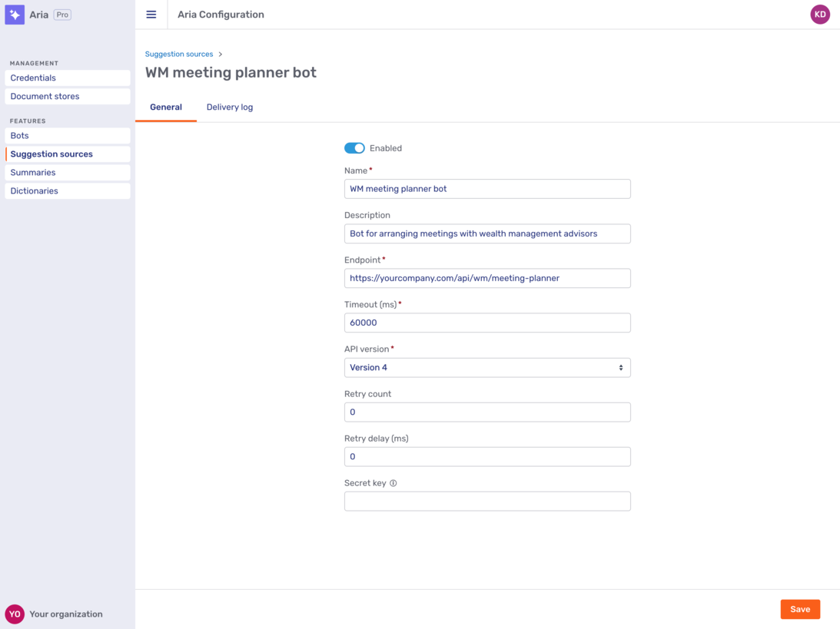Click the Pro badge beside Aria
840x629 pixels.
62,14
